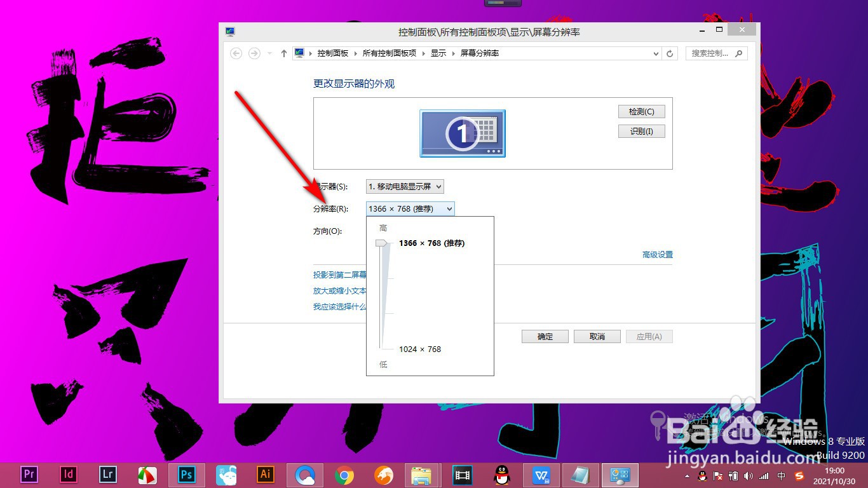This screenshot has height=488, width=868.
Task: Expand the address bar dropdown arrow
Action: [x=656, y=53]
